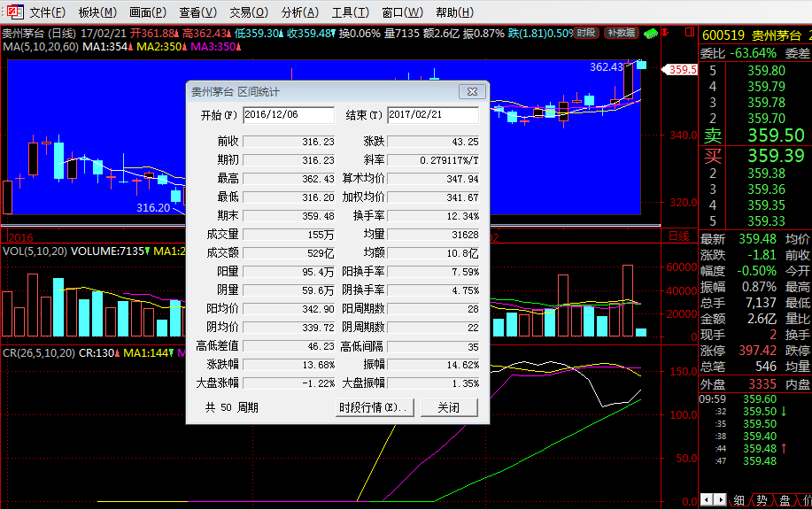Click the buy level 2 price 359.38
The image size is (812, 510).
(766, 173)
